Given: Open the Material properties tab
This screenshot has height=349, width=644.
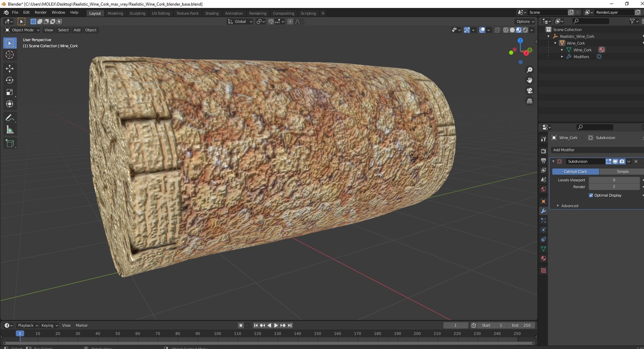Looking at the screenshot, I should click(x=543, y=258).
